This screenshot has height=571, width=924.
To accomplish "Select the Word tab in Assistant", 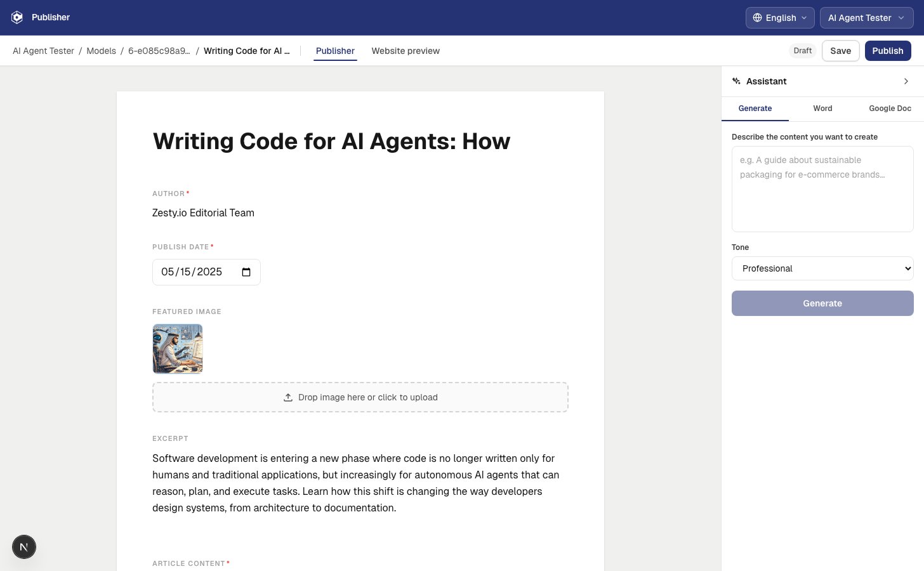I will click(822, 108).
